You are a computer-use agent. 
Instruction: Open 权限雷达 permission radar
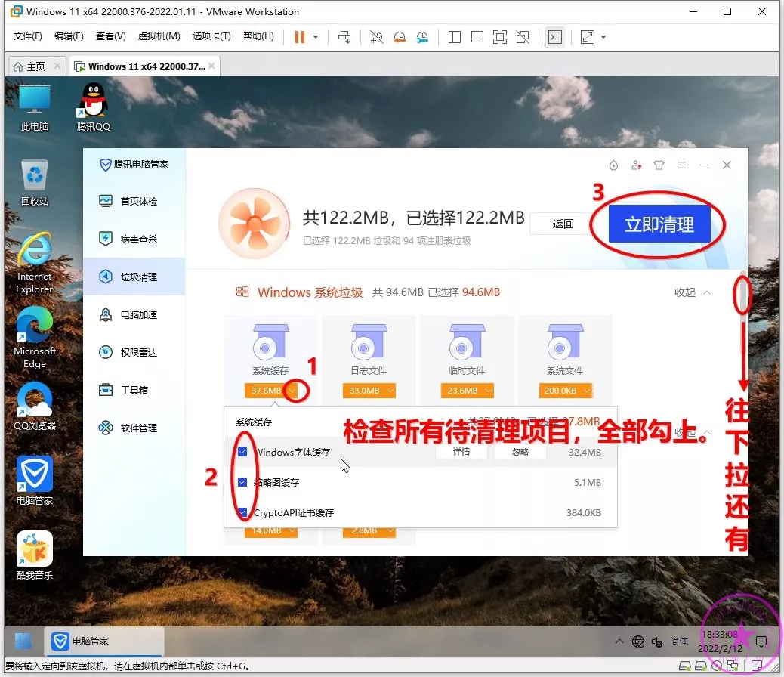[x=138, y=353]
